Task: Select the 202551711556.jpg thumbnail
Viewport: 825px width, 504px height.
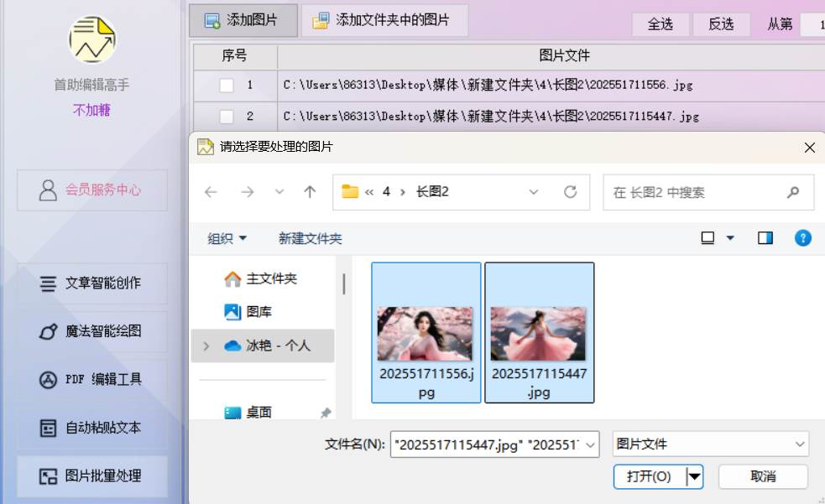Action: [426, 333]
